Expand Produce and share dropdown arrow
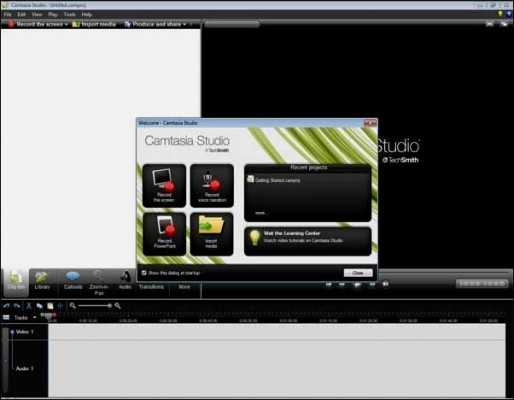This screenshot has width=514, height=400. 184,24
